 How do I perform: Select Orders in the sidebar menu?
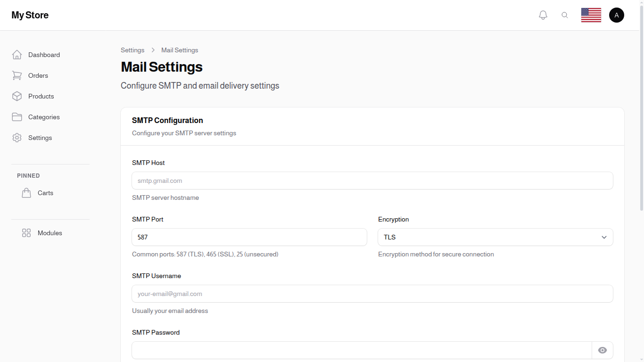pos(38,75)
